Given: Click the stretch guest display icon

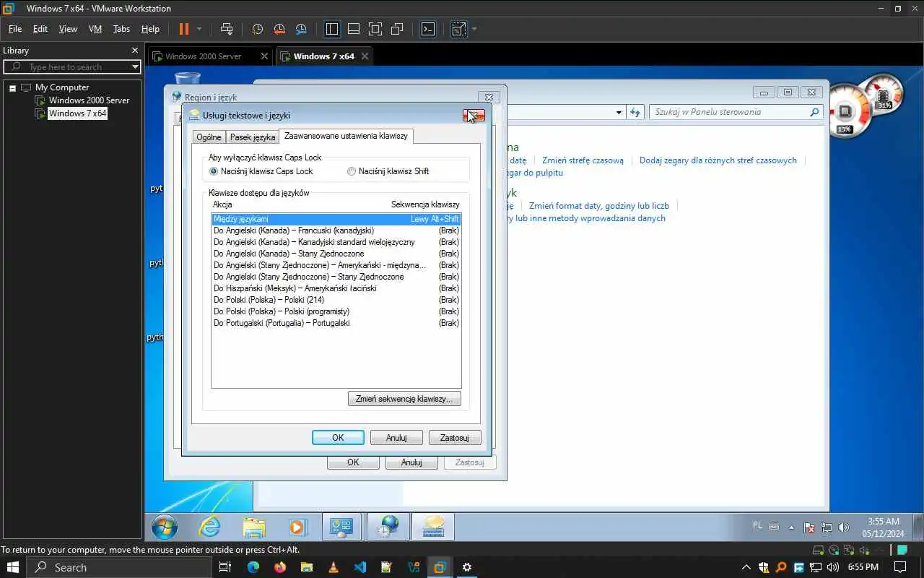Looking at the screenshot, I should click(459, 29).
